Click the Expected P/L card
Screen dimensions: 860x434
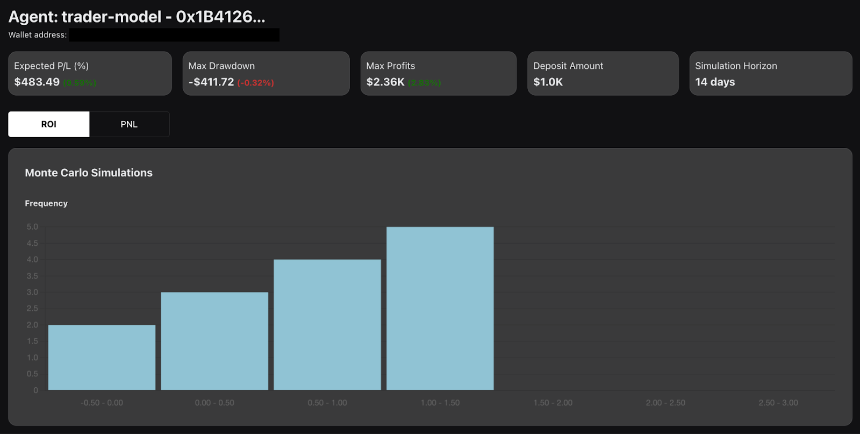click(90, 74)
